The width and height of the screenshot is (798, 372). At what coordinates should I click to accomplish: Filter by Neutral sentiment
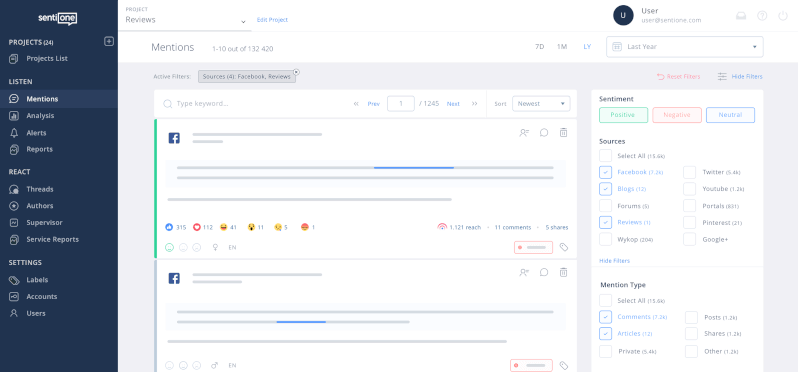(x=730, y=115)
